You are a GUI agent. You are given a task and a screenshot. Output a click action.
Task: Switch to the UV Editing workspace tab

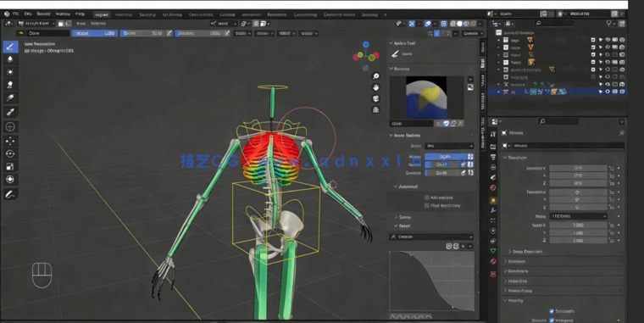pos(172,14)
